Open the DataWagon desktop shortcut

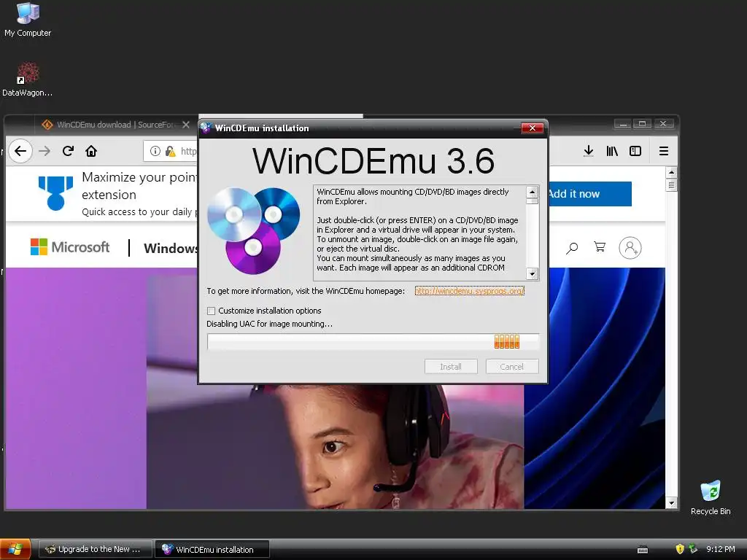point(28,79)
